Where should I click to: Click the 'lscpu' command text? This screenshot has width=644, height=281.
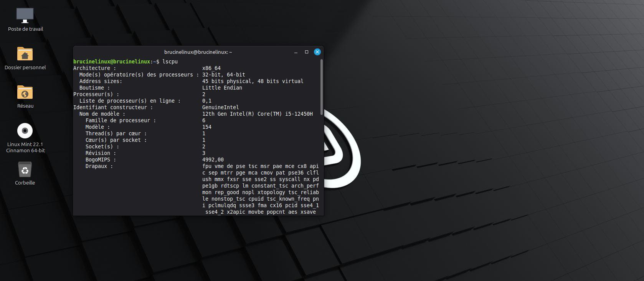[x=170, y=62]
